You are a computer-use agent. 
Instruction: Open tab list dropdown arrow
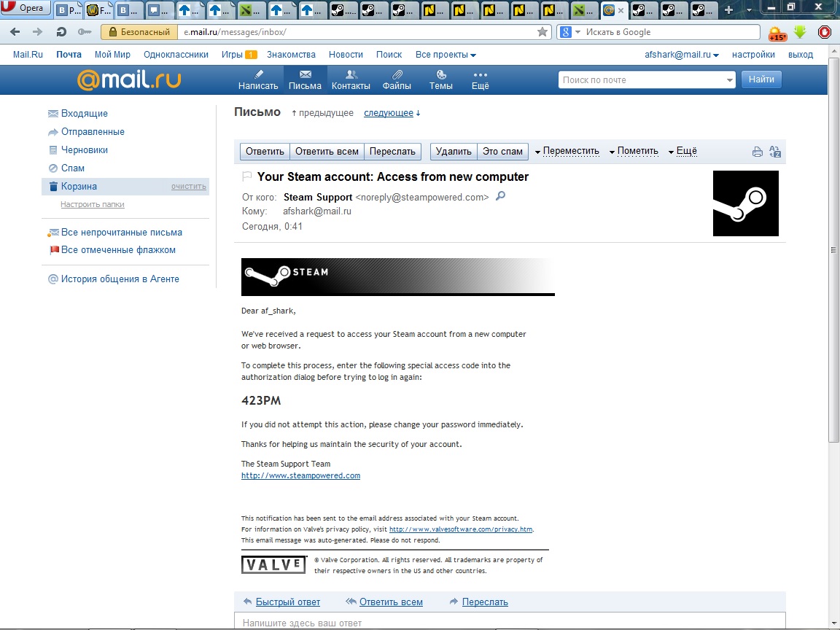[x=748, y=9]
